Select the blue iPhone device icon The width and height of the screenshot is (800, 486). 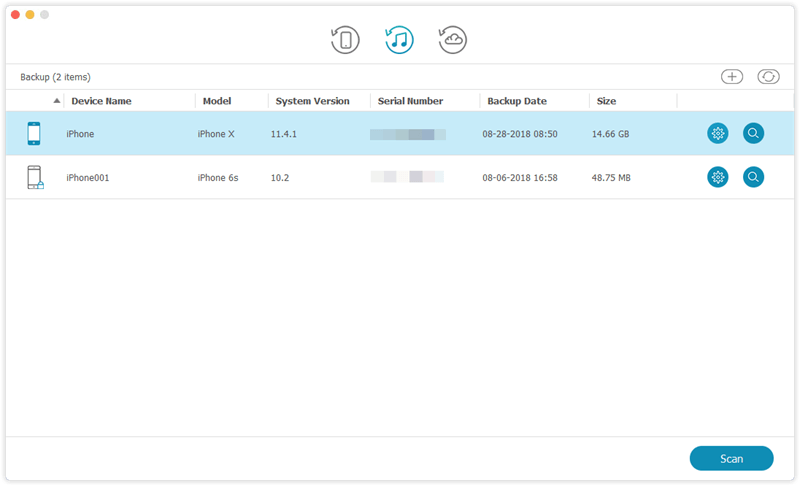(34, 134)
